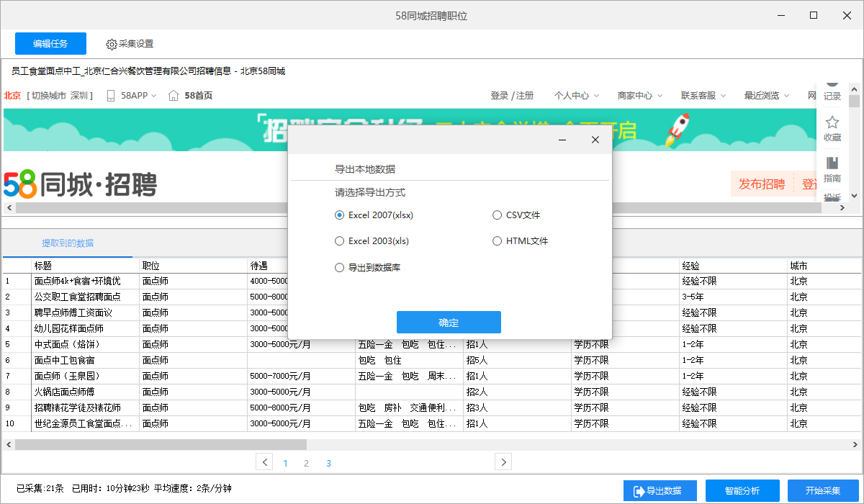
Task: Click the 导出数据 button
Action: pos(660,490)
